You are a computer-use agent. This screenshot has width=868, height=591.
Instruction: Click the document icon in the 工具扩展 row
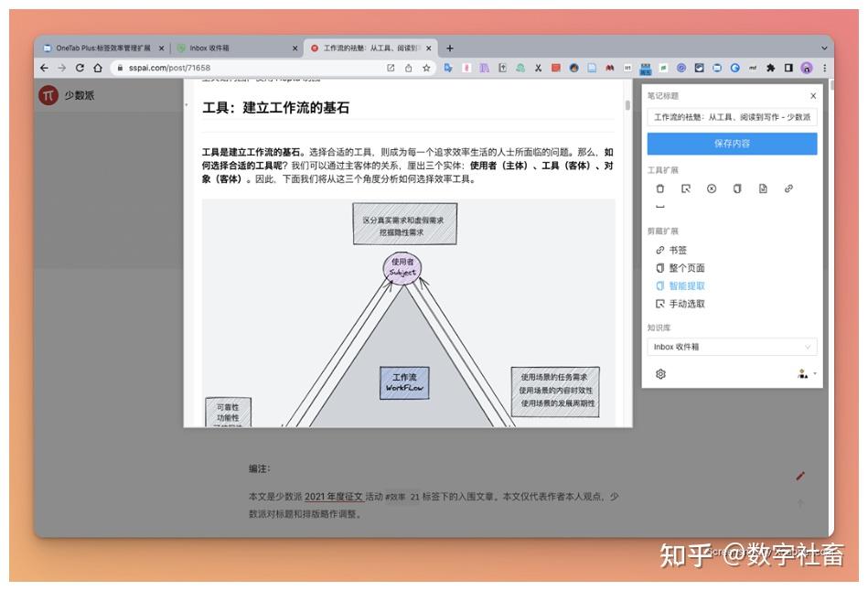tap(763, 188)
